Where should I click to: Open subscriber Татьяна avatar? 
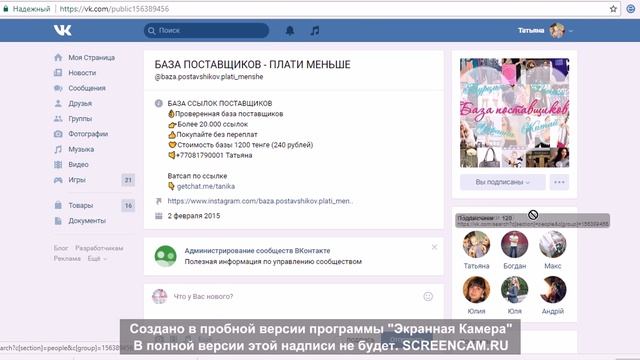click(x=476, y=244)
